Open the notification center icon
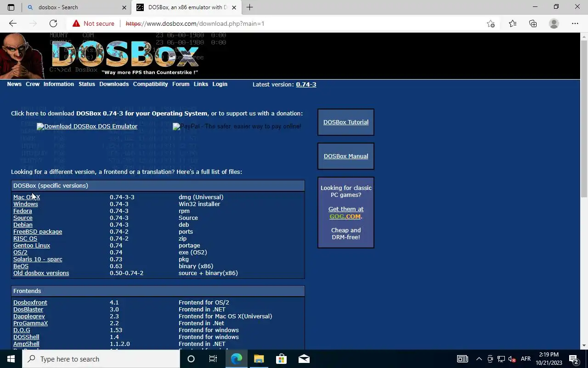Image resolution: width=588 pixels, height=368 pixels. (x=574, y=359)
